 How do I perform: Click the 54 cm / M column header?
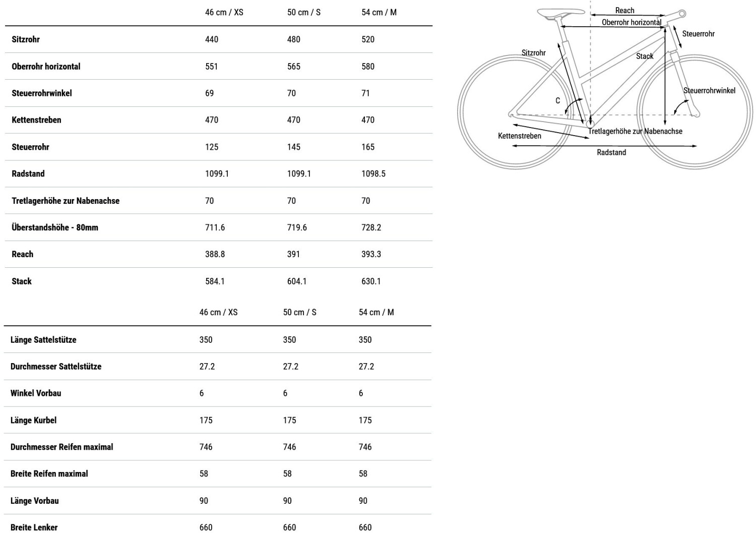[x=379, y=12]
